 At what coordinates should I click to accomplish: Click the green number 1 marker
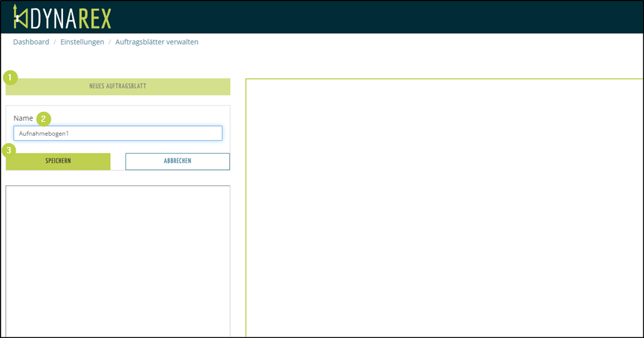(10, 78)
